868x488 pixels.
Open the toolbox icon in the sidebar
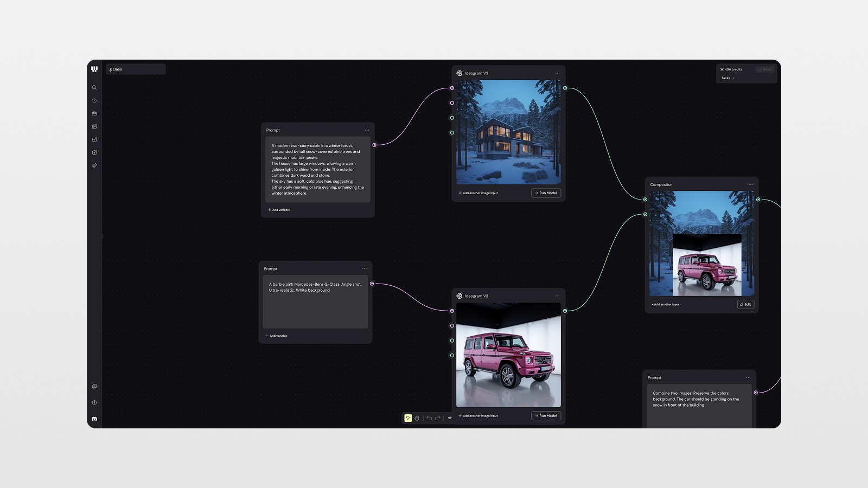(x=94, y=113)
